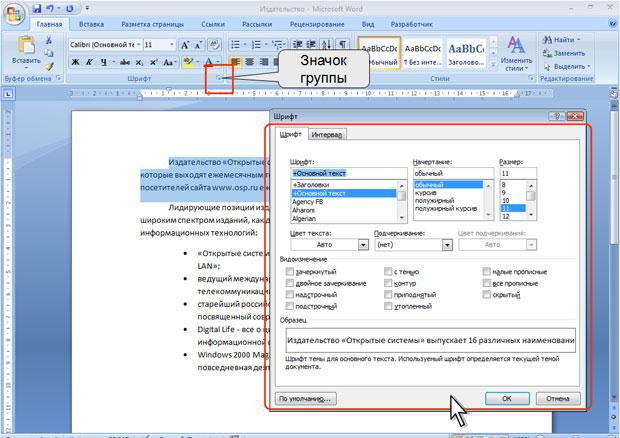Copy selection with the Copy icon
This screenshot has width=620, height=438.
tap(49, 53)
